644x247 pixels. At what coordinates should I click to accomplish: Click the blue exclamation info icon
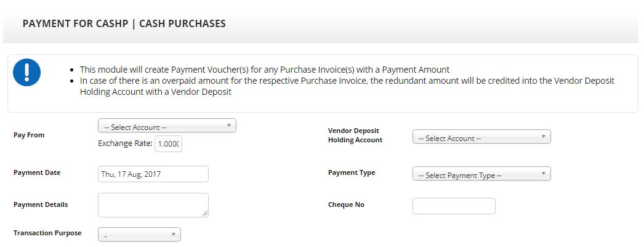[26, 72]
